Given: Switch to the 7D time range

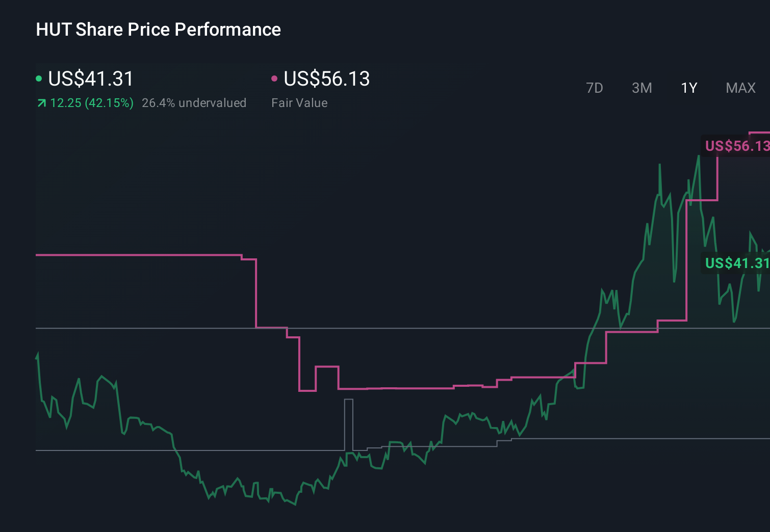Looking at the screenshot, I should 595,88.
